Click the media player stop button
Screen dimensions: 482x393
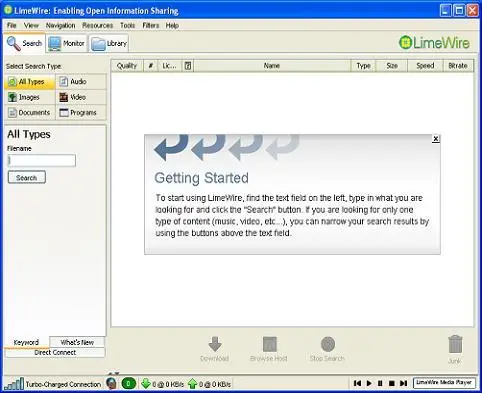pyautogui.click(x=392, y=383)
